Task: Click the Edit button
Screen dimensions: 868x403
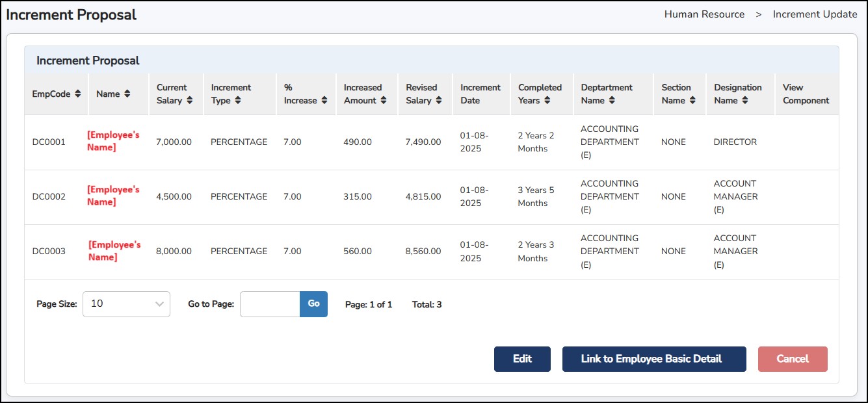Action: [x=522, y=359]
